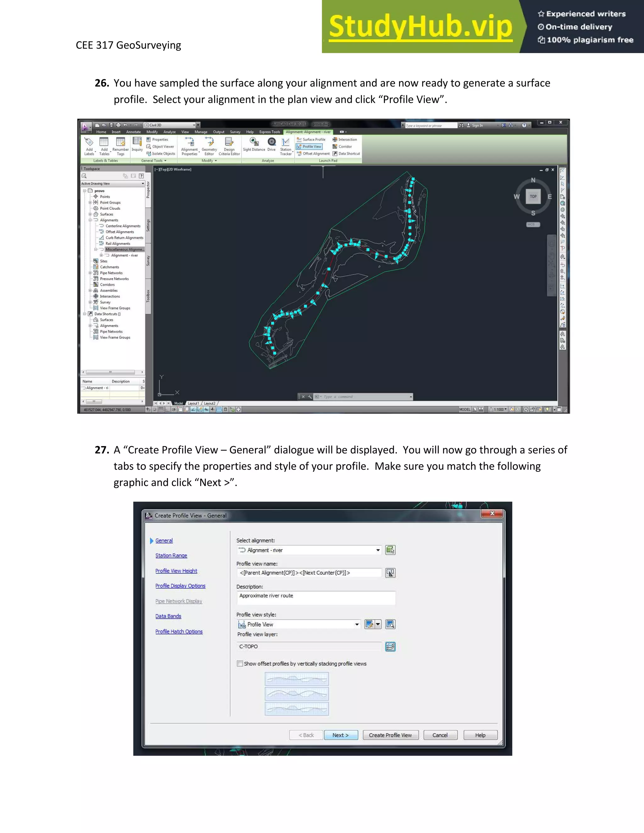Click Isolate Objects in General Tools

tap(161, 154)
